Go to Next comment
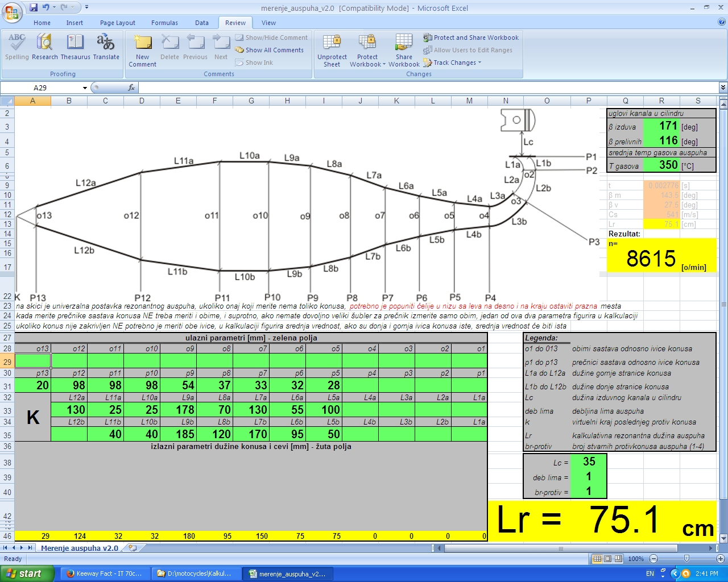 tap(221, 47)
